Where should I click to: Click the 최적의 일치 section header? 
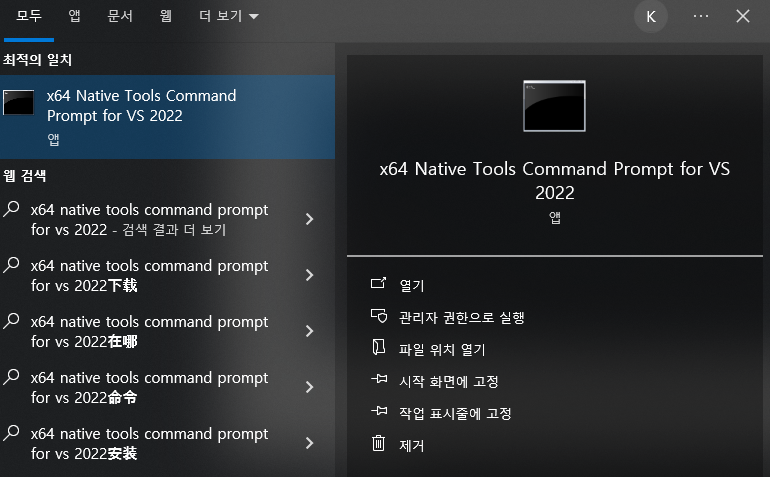click(37, 59)
